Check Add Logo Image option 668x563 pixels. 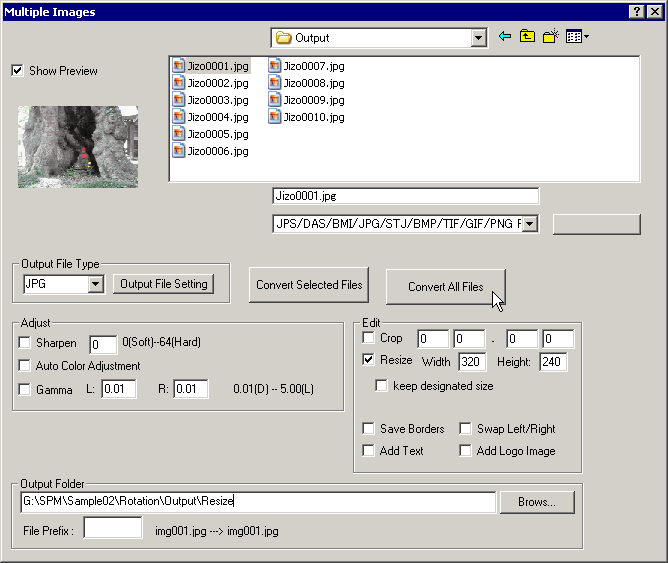(x=465, y=451)
